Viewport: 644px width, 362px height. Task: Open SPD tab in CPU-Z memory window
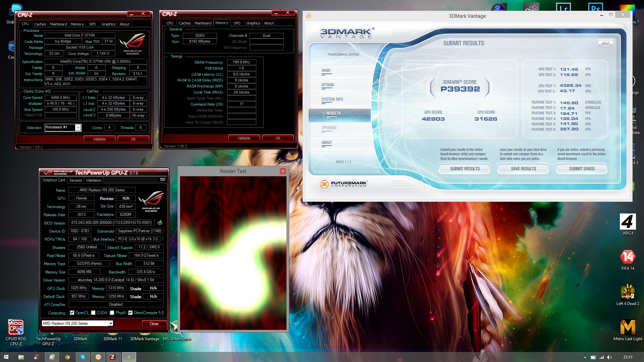point(237,23)
